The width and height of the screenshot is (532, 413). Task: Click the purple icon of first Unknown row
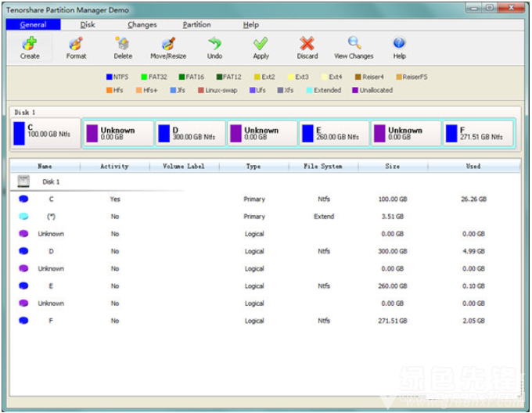23,234
